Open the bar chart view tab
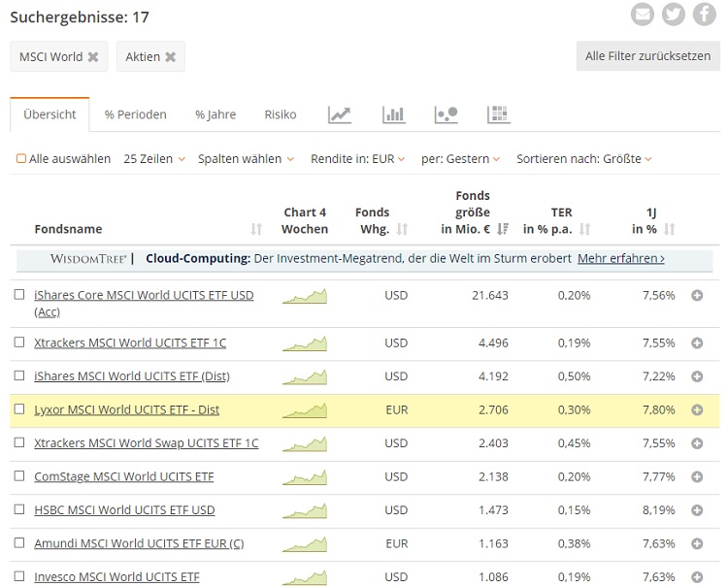The image size is (728, 587). [x=394, y=114]
